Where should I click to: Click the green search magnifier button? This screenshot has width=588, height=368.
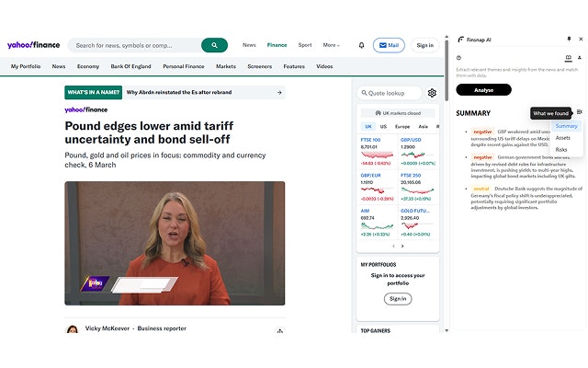tap(214, 45)
